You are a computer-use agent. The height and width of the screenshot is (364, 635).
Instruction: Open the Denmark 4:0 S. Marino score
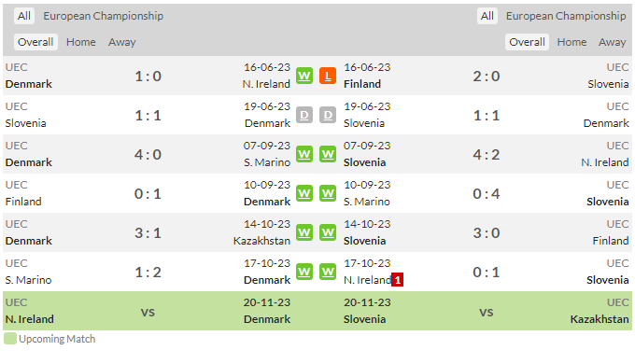pos(148,154)
